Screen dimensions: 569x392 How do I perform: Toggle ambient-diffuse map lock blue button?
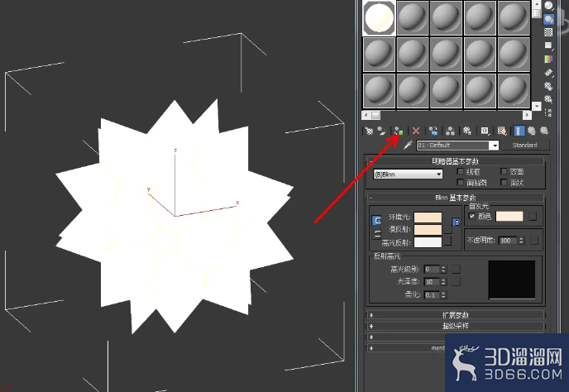[457, 222]
